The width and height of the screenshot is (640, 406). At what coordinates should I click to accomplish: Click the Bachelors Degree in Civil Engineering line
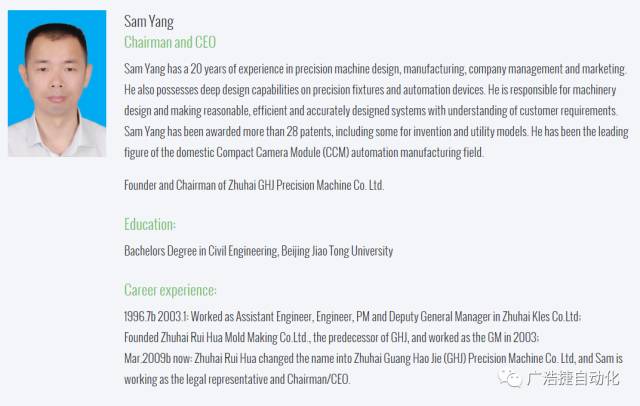coord(258,251)
